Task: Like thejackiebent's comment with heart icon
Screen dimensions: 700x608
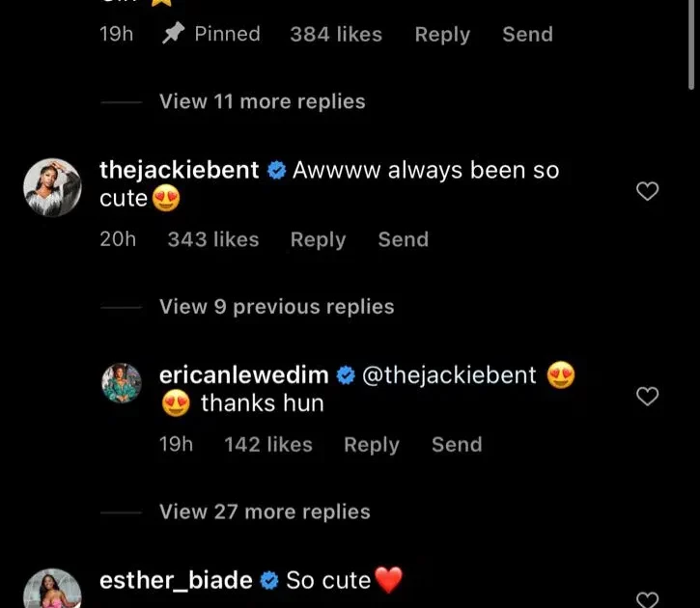Action: tap(647, 191)
